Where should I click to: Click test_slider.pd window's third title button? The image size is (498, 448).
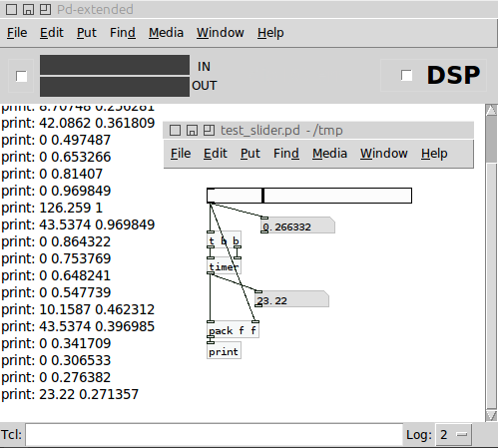tap(209, 131)
